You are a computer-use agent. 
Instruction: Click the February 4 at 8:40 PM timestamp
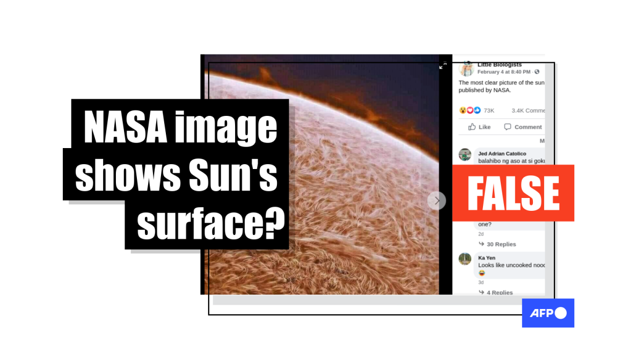pos(504,72)
